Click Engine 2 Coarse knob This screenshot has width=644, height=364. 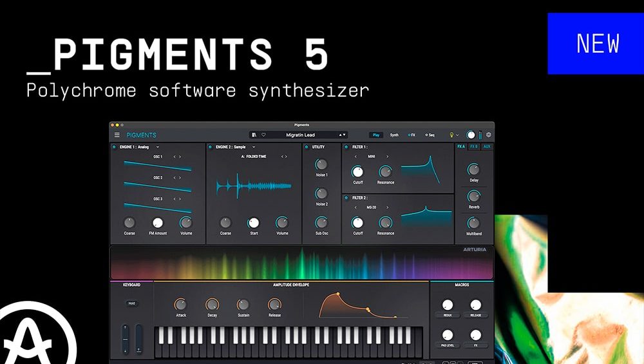pyautogui.click(x=225, y=223)
